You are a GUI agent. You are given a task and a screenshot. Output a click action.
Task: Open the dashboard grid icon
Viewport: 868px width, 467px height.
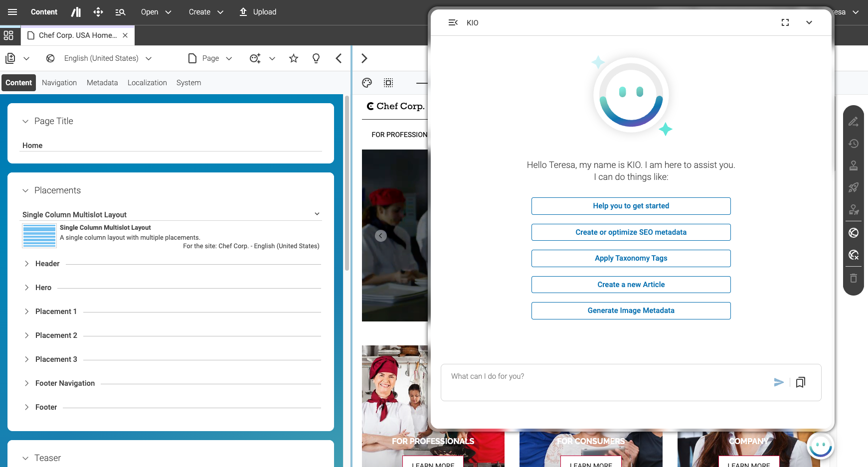tap(8, 35)
